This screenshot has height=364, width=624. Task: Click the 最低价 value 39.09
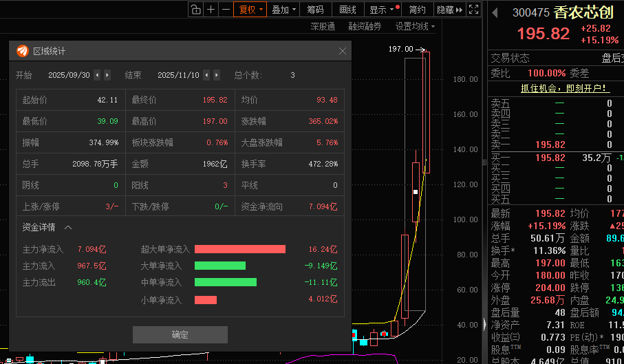pos(107,121)
